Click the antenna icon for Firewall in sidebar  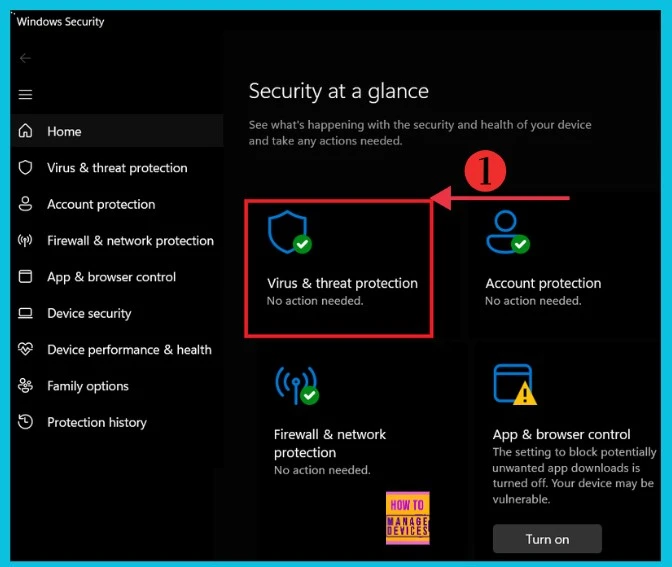click(25, 240)
